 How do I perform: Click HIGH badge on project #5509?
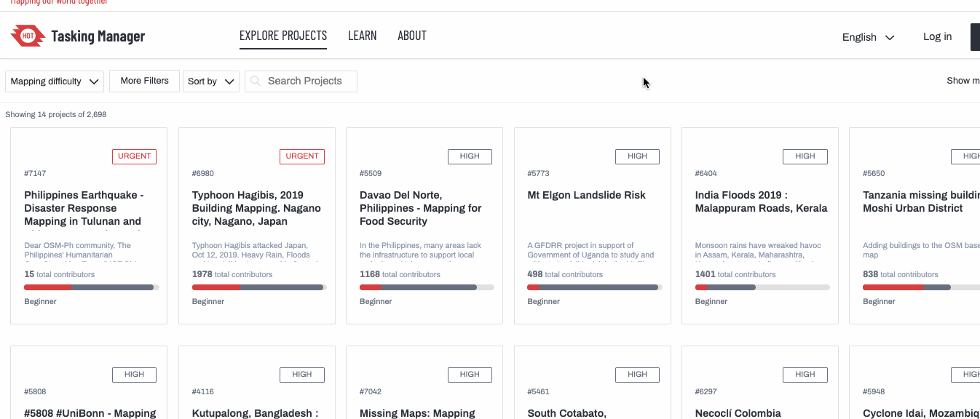coord(470,156)
